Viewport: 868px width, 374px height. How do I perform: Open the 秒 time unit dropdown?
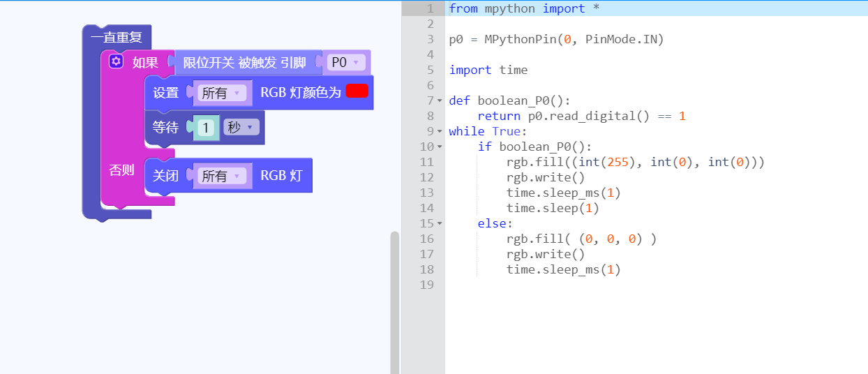coord(241,128)
